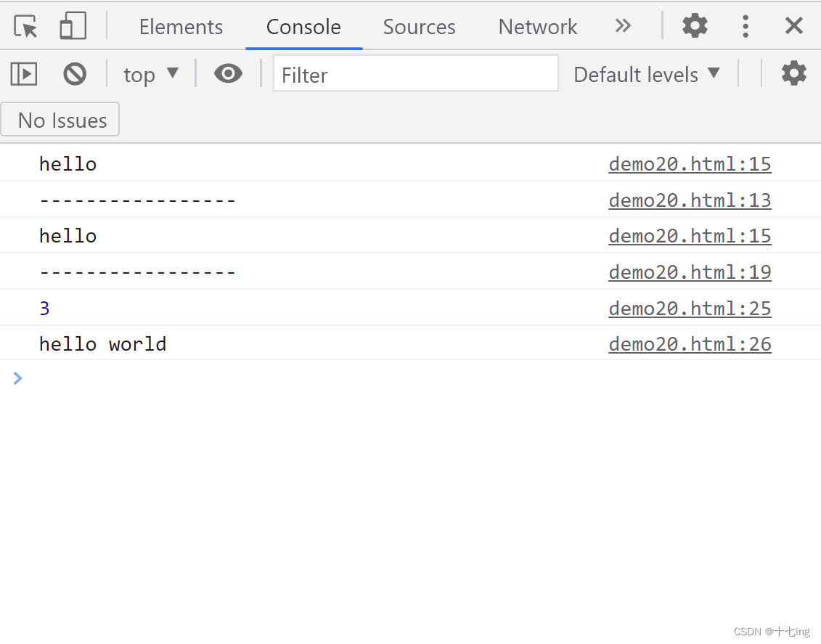Close the DevTools panel
The height and width of the screenshot is (644, 821).
click(x=793, y=25)
